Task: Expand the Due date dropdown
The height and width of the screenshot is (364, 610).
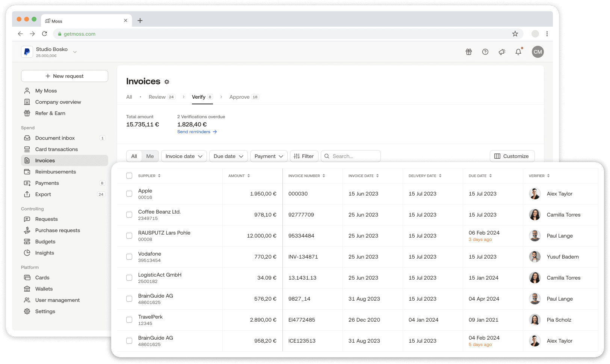Action: point(228,156)
